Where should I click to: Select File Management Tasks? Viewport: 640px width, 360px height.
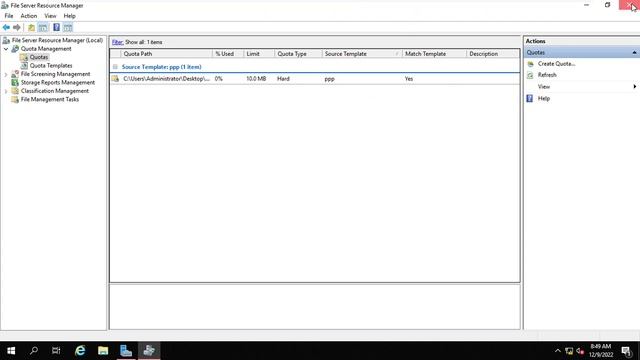pyautogui.click(x=50, y=99)
